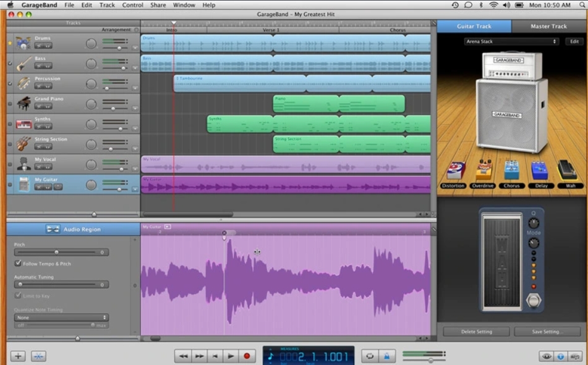
Task: Add a new track with plus button
Action: point(18,356)
